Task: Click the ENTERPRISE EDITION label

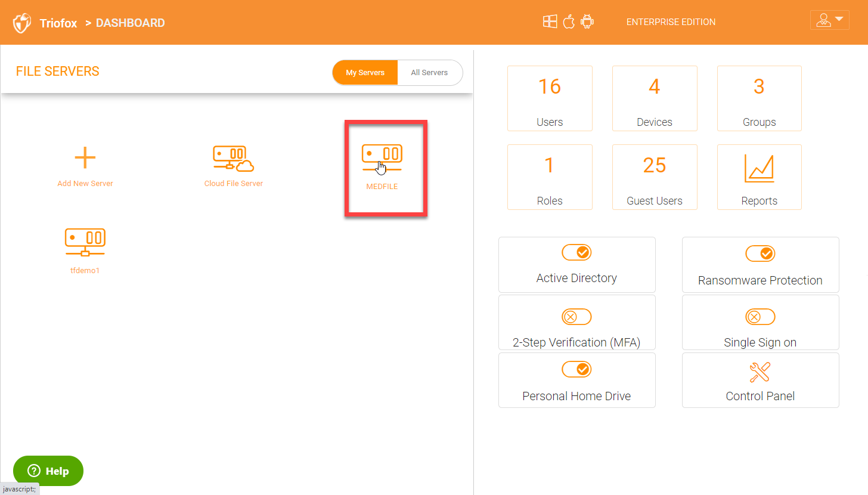Action: [671, 22]
